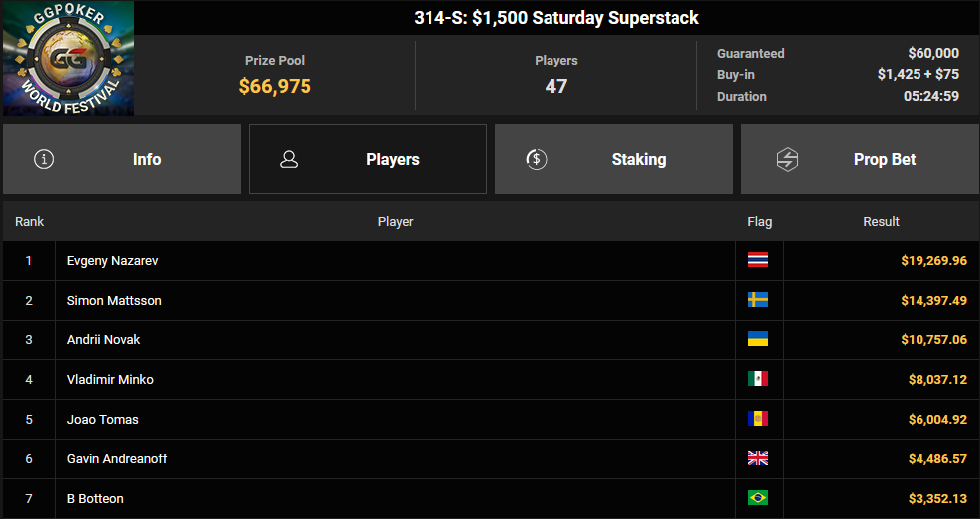
Task: Click the Mexican flag for Vladimir Minko
Action: [x=758, y=379]
